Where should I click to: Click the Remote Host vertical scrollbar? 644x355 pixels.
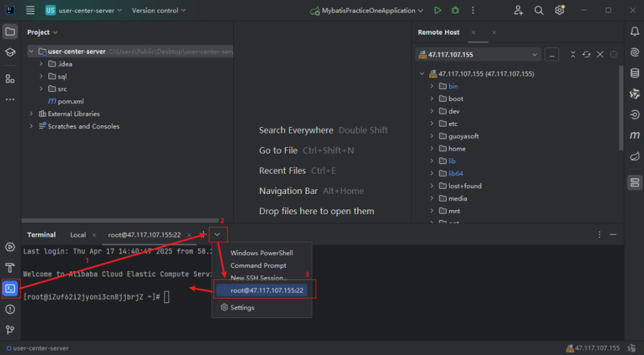[621, 107]
